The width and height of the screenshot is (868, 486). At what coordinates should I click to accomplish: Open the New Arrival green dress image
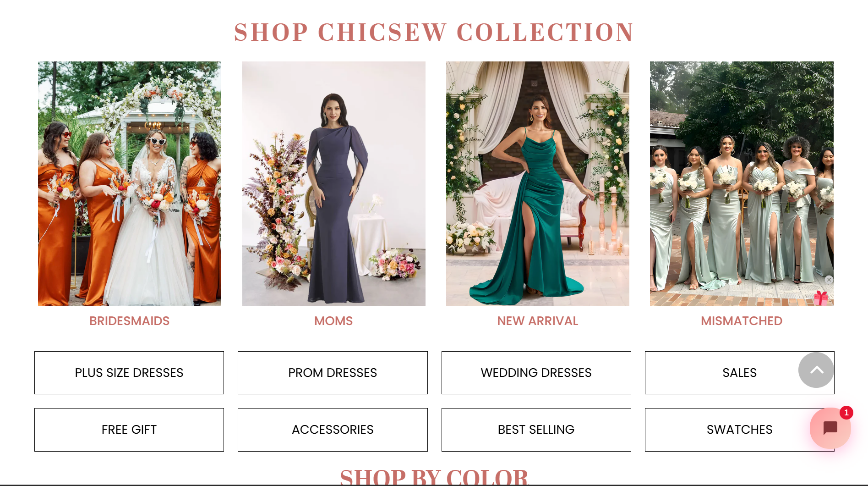coord(538,184)
